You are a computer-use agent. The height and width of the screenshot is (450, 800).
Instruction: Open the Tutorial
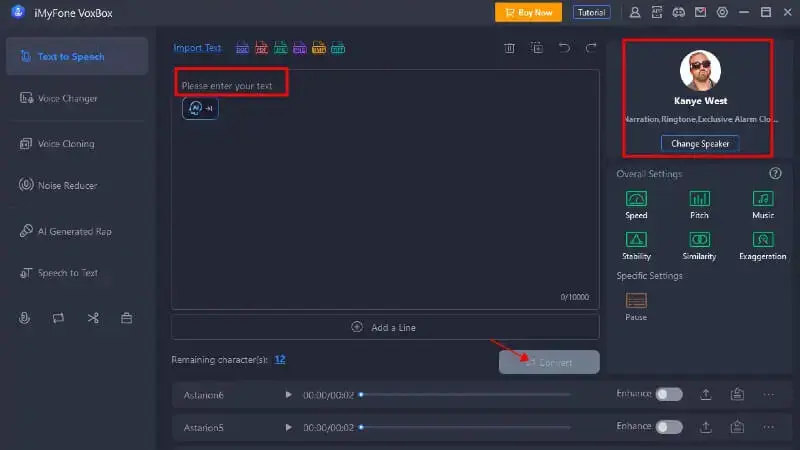[591, 12]
